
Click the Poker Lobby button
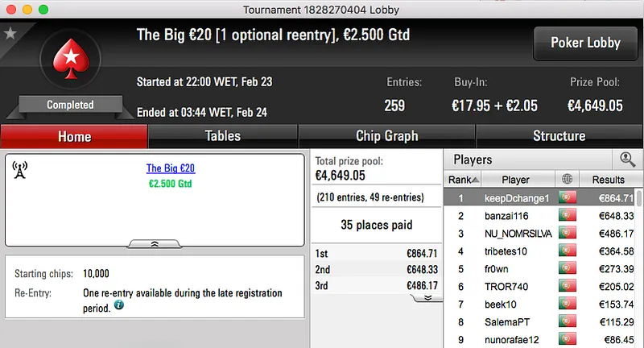click(584, 43)
